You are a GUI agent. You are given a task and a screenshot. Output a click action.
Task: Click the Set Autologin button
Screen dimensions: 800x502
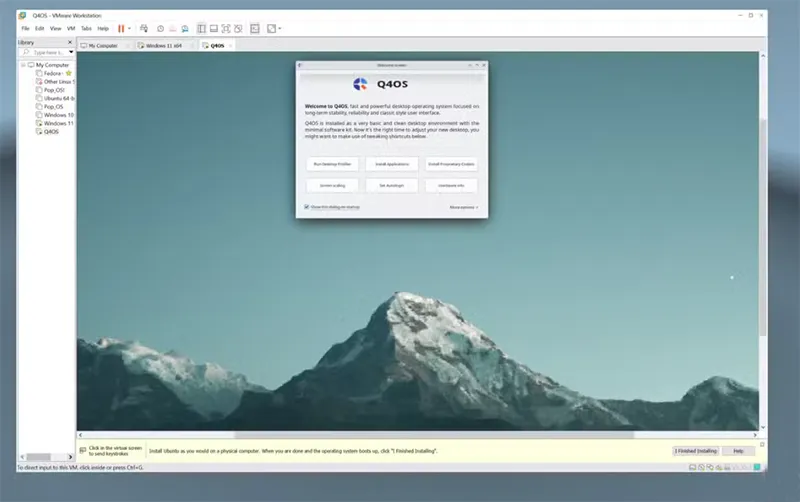coord(392,185)
